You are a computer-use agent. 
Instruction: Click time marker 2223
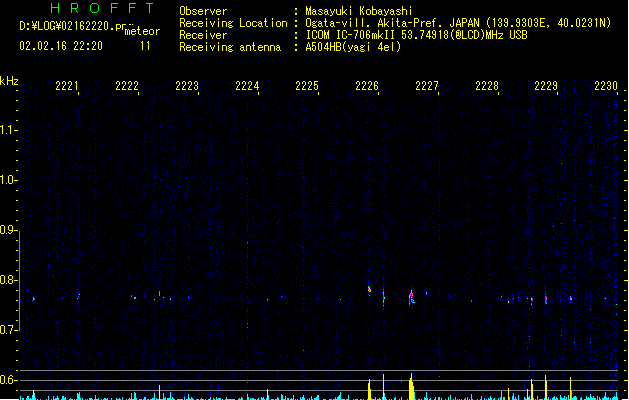pyautogui.click(x=187, y=86)
